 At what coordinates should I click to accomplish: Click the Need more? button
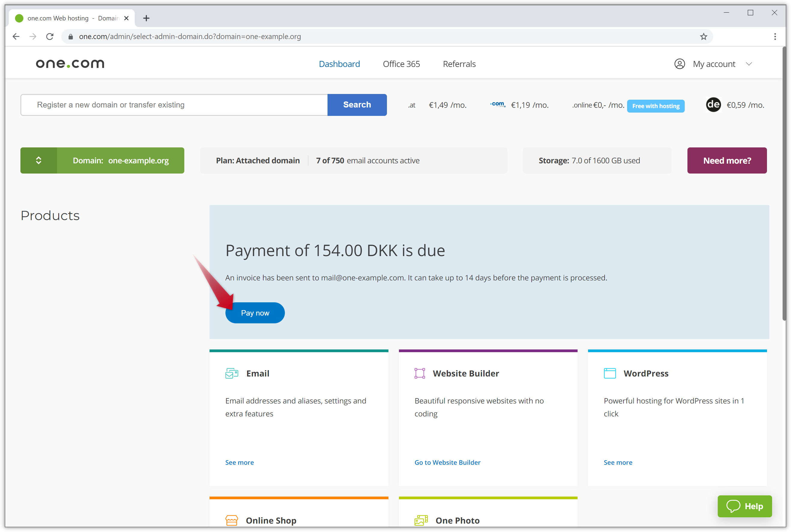727,160
